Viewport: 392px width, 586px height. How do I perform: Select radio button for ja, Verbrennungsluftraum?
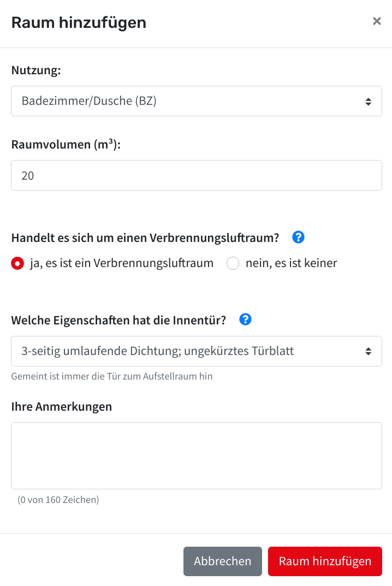click(17, 263)
